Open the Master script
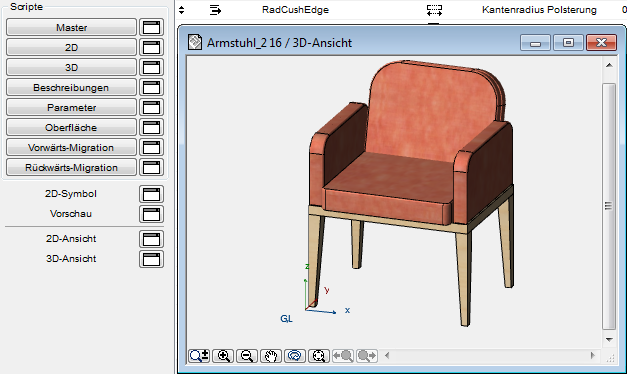This screenshot has height=374, width=627. click(x=72, y=27)
